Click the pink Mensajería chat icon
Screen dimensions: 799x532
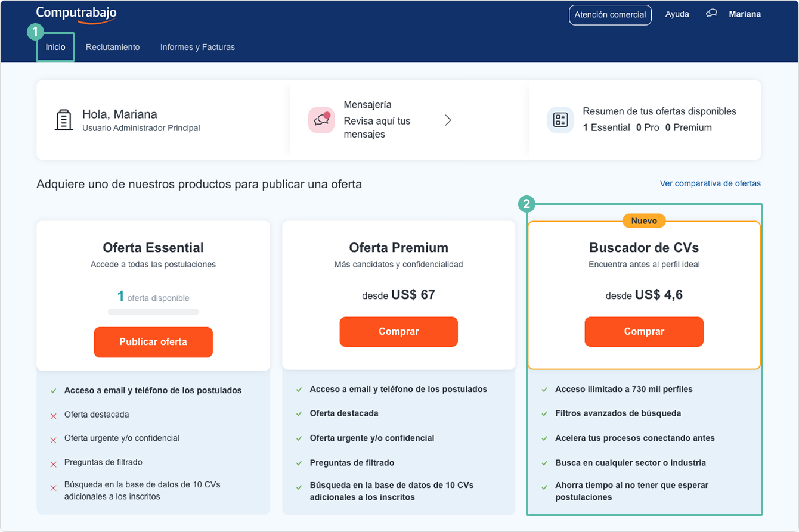[x=321, y=120]
